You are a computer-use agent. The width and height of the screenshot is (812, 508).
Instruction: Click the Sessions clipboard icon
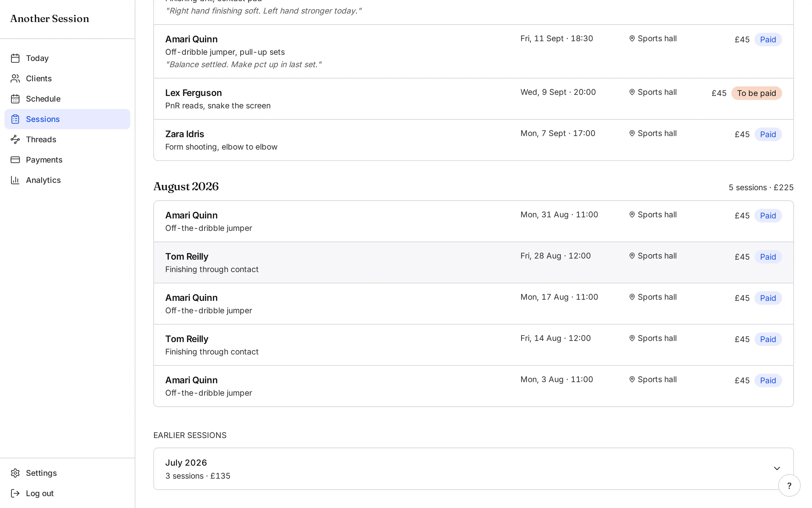pos(15,119)
